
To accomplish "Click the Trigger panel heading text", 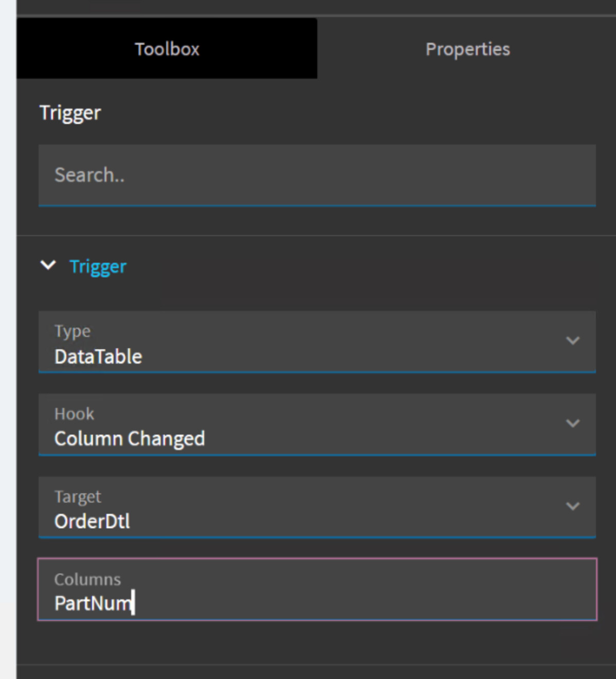I will 70,113.
